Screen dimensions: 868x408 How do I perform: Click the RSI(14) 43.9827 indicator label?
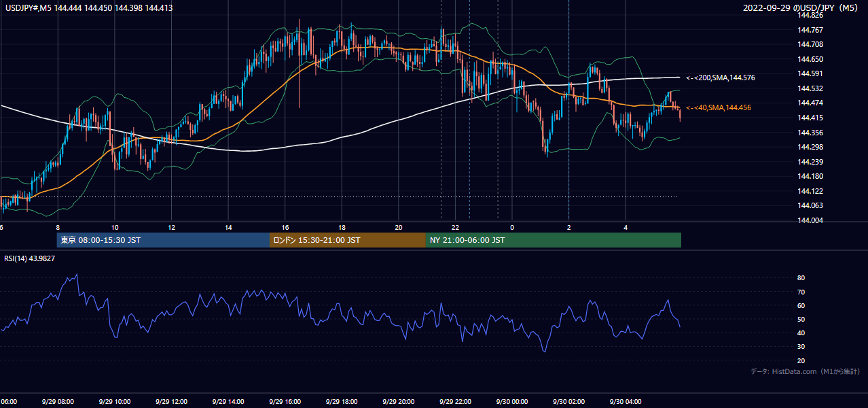point(30,258)
